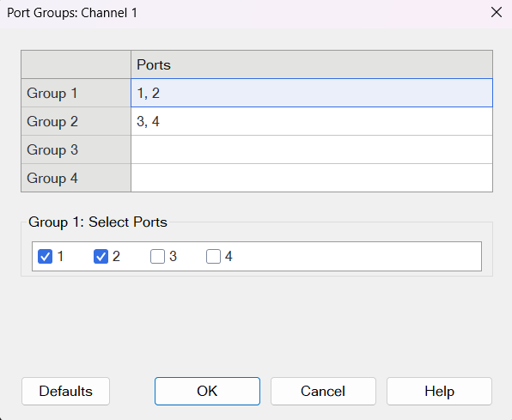
Task: Click the Group 4 row header
Action: click(x=76, y=178)
